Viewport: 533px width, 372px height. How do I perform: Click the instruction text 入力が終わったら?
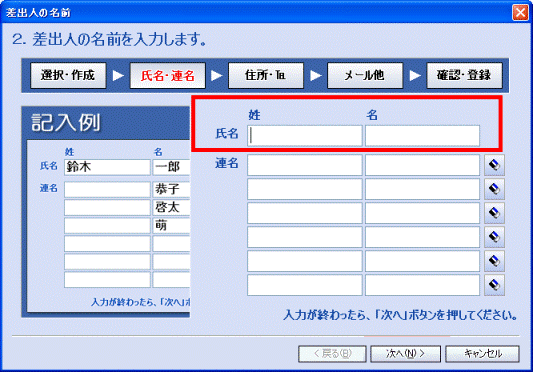tap(400, 315)
